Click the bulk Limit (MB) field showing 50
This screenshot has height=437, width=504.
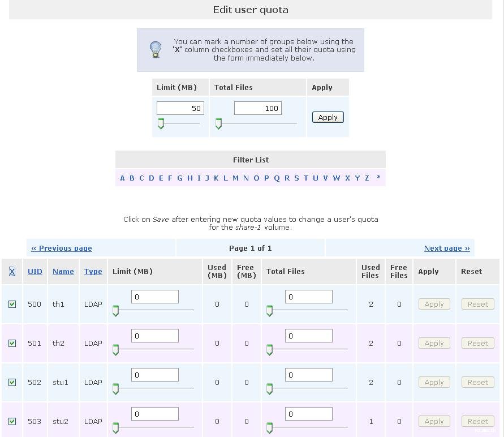[x=180, y=108]
